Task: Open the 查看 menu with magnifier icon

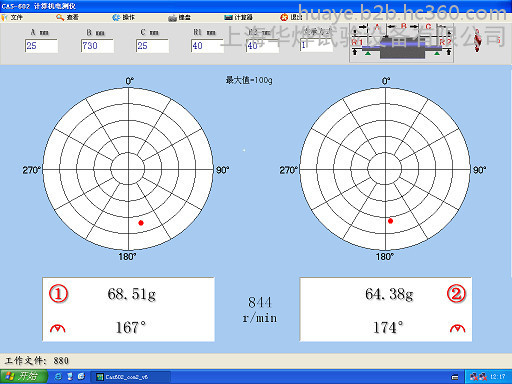Action: (x=67, y=17)
